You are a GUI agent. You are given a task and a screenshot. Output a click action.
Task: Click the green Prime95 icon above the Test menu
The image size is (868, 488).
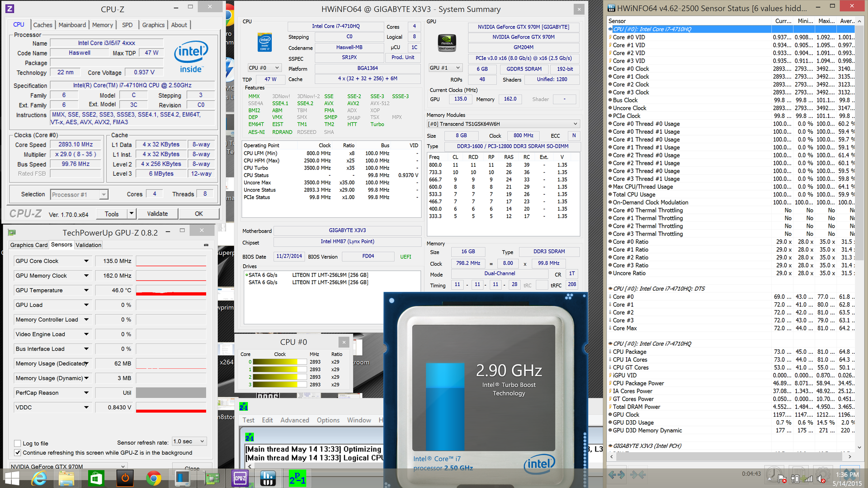click(x=243, y=407)
